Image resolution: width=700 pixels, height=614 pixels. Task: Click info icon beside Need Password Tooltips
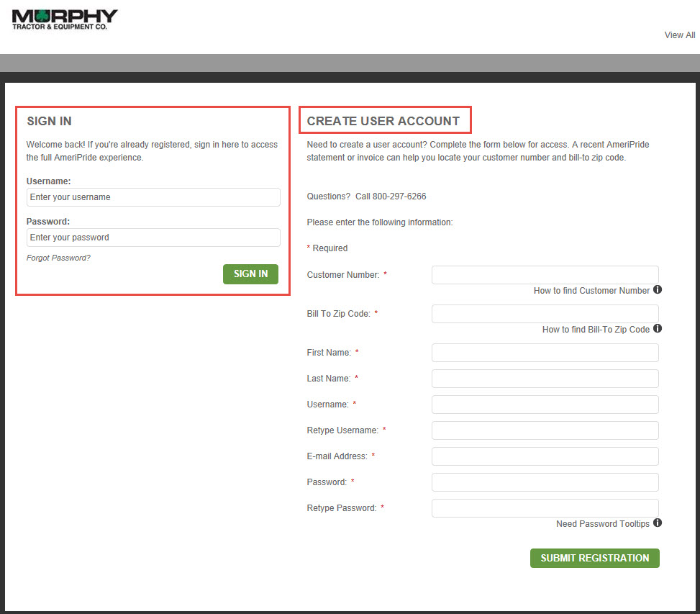[658, 523]
